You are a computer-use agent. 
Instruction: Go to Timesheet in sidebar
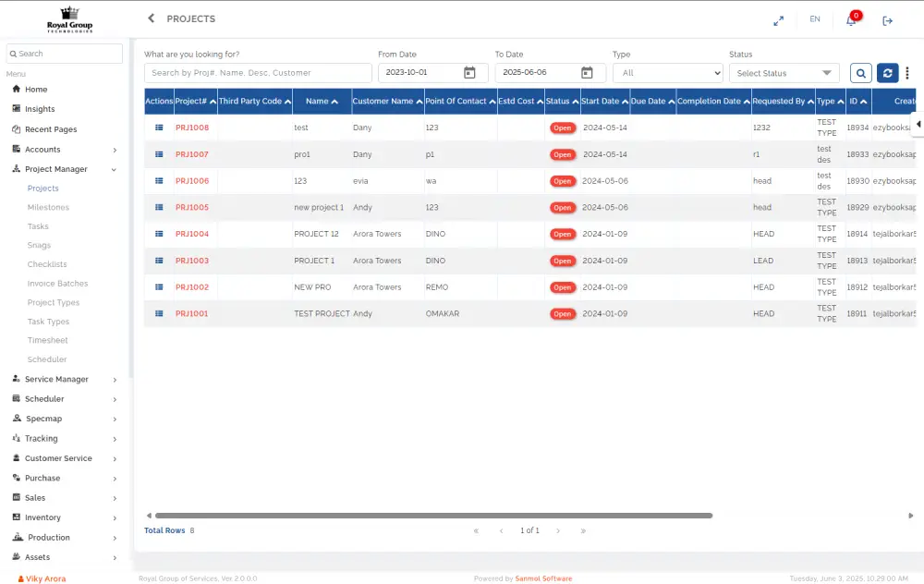48,341
